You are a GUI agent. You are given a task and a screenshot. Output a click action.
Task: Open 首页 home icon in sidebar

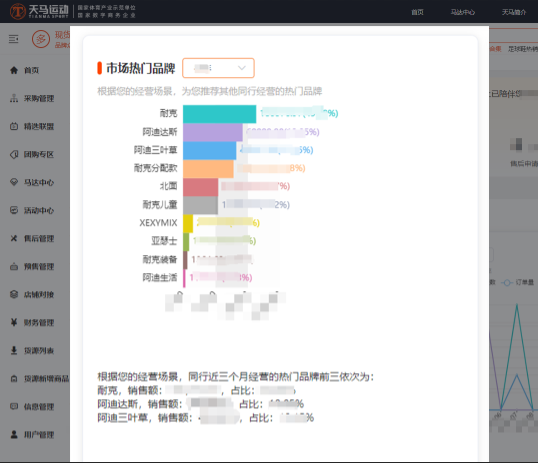(x=14, y=70)
